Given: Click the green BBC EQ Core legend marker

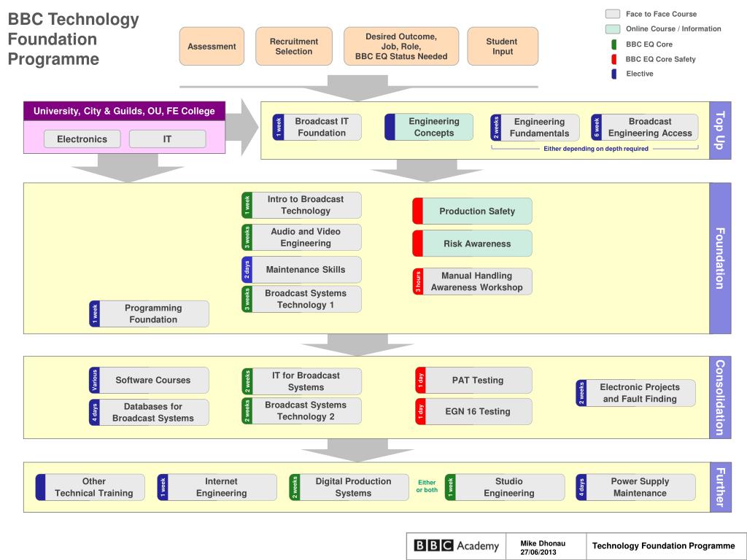Looking at the screenshot, I should tap(614, 44).
